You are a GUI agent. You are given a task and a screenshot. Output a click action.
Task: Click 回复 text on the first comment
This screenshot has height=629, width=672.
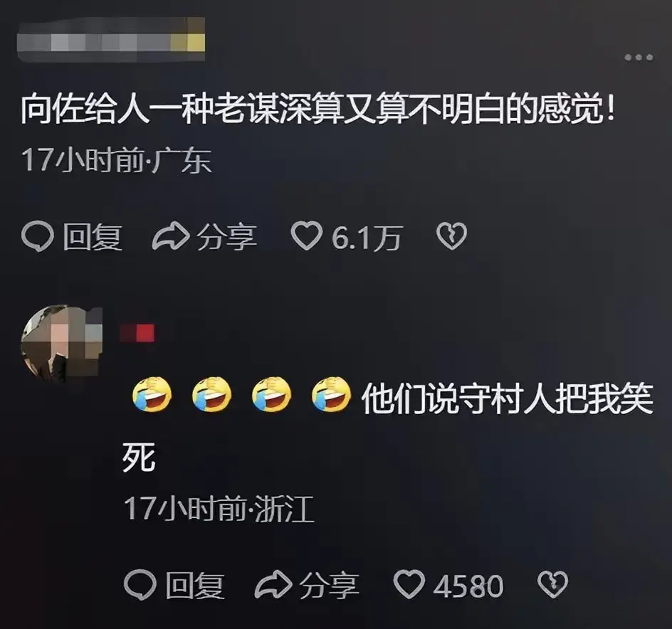(x=93, y=237)
